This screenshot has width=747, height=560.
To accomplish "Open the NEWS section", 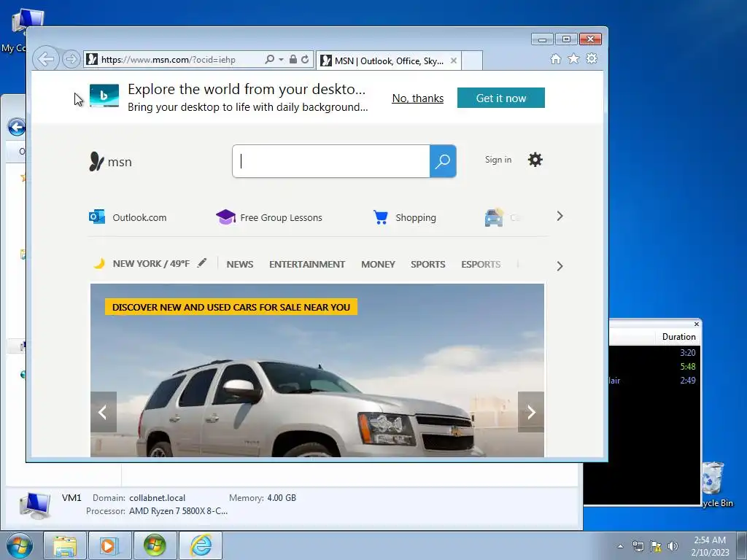I will tap(239, 264).
